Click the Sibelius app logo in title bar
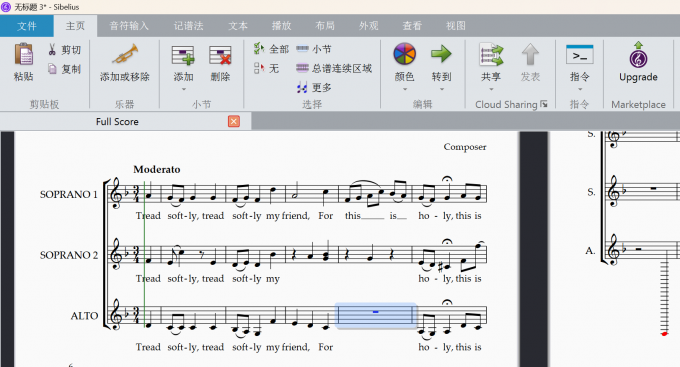 [x=6, y=7]
